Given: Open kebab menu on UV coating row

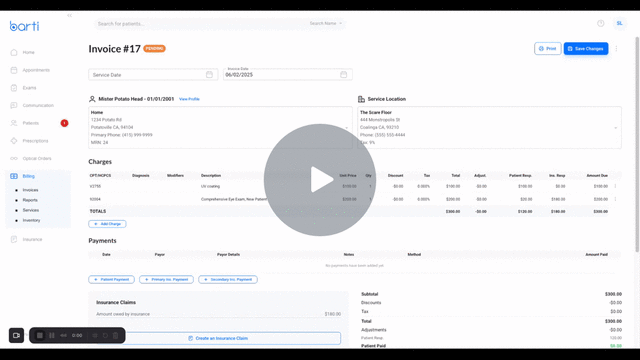Looking at the screenshot, I should (616, 186).
